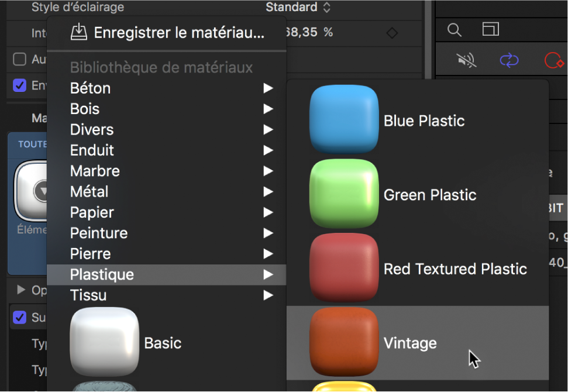Screen dimensions: 568x392
Task: Open search in the material library panel
Action: [454, 29]
